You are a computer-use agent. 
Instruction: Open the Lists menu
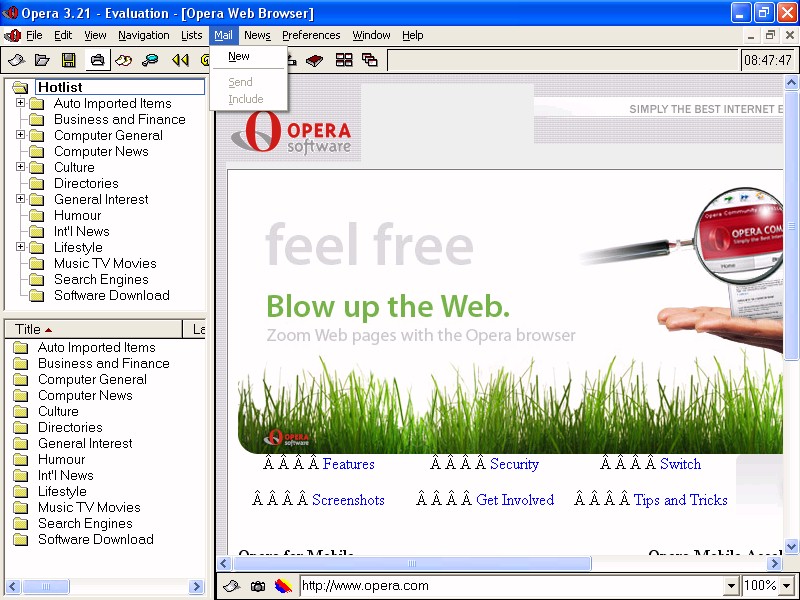click(191, 35)
